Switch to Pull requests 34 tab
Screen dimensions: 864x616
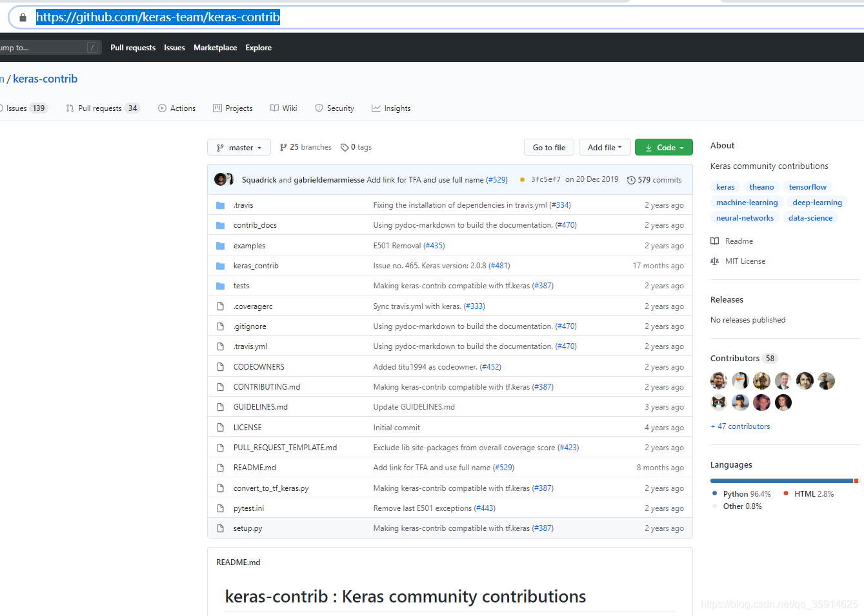pyautogui.click(x=103, y=108)
